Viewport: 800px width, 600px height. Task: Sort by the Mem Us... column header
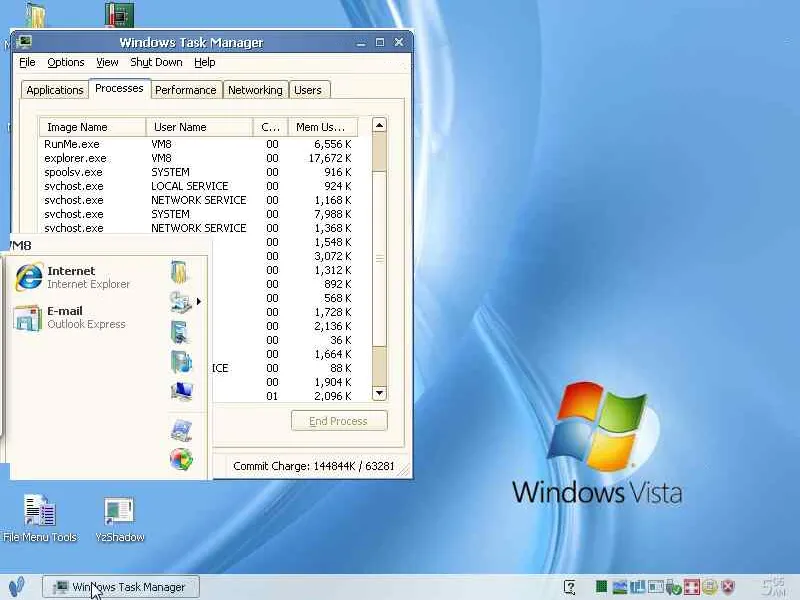[x=322, y=127]
